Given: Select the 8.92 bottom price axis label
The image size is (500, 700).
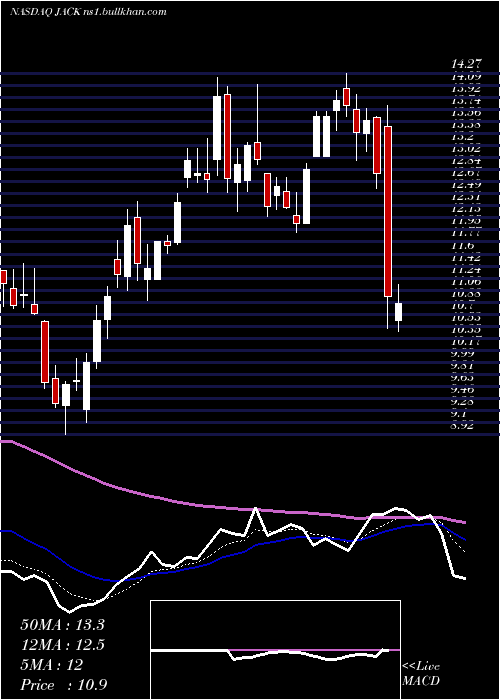Looking at the screenshot, I should tap(462, 425).
